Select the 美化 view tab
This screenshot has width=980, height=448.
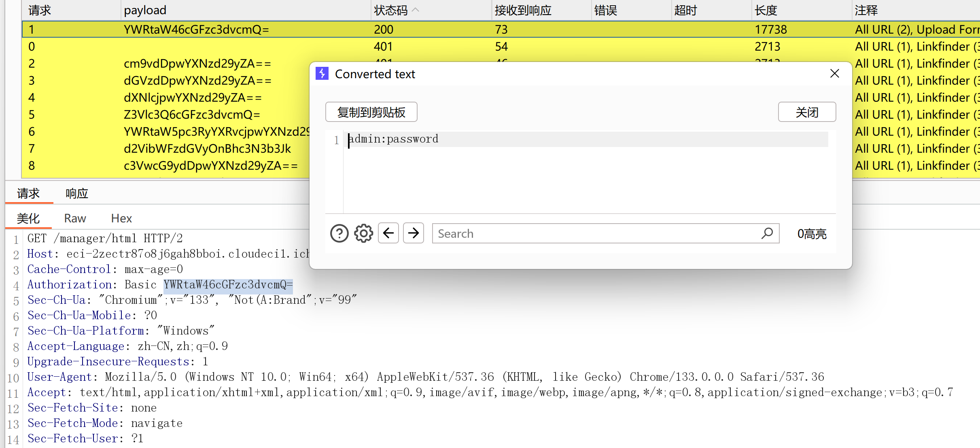point(28,219)
